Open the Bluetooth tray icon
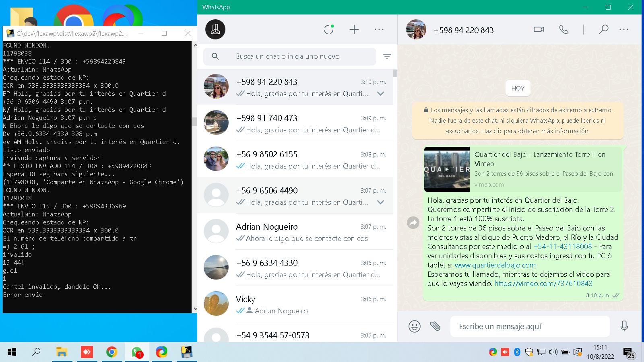The height and width of the screenshot is (362, 644). tap(517, 352)
